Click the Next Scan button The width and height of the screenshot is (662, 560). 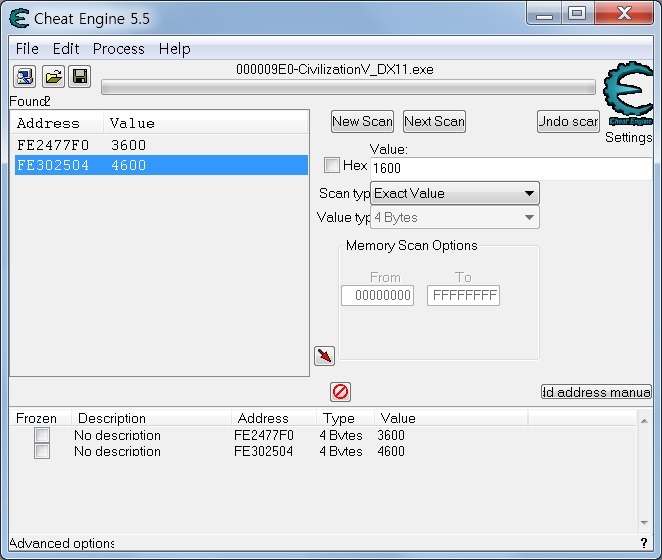[x=434, y=122]
